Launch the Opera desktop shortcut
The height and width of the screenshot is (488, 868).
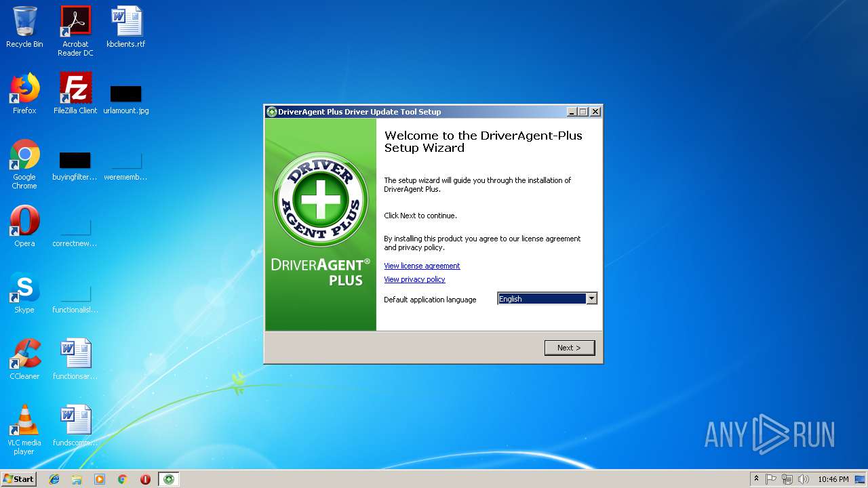point(24,226)
